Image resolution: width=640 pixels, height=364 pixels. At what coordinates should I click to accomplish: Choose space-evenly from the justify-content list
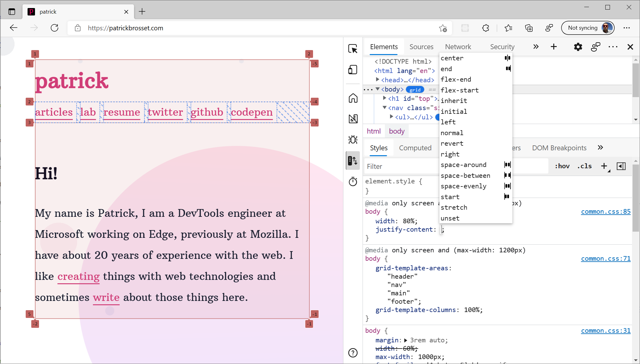click(x=464, y=186)
